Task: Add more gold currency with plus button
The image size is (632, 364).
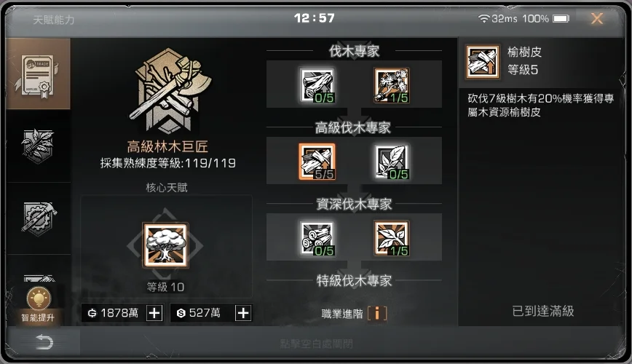Action: tap(154, 313)
